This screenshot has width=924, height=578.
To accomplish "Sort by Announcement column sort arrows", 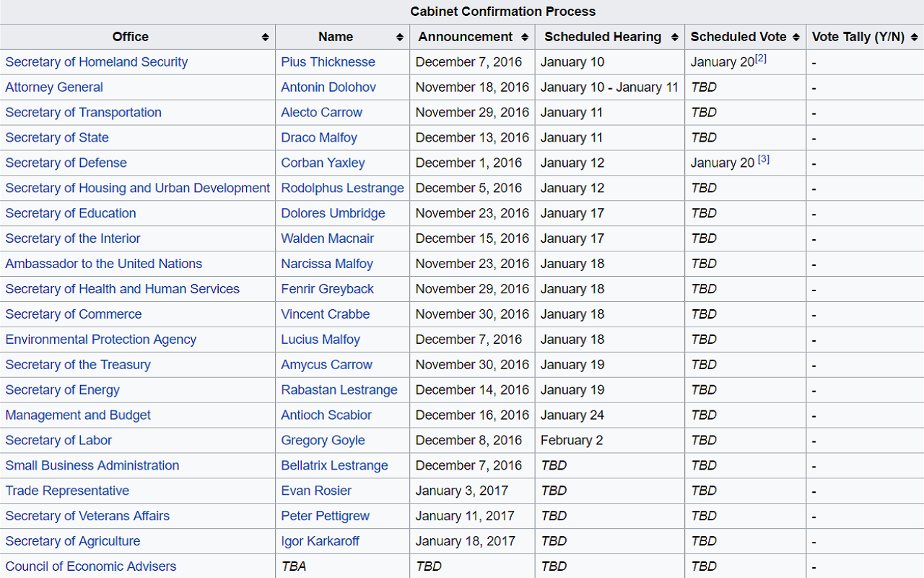I will coord(525,37).
